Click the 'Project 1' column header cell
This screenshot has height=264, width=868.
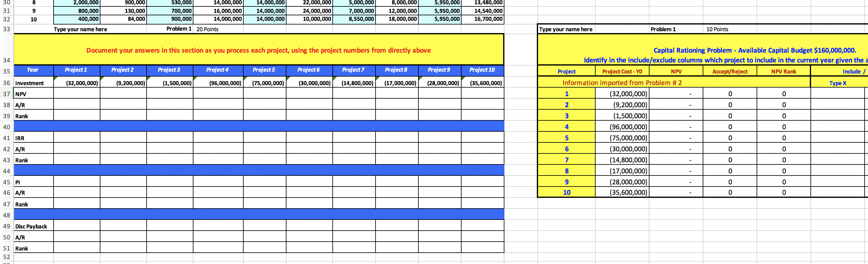point(77,70)
